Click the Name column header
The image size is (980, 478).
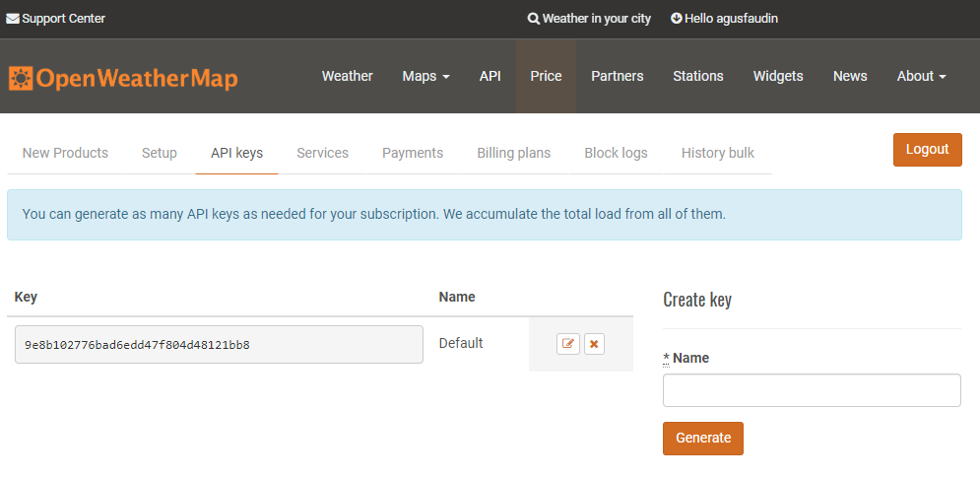point(457,297)
